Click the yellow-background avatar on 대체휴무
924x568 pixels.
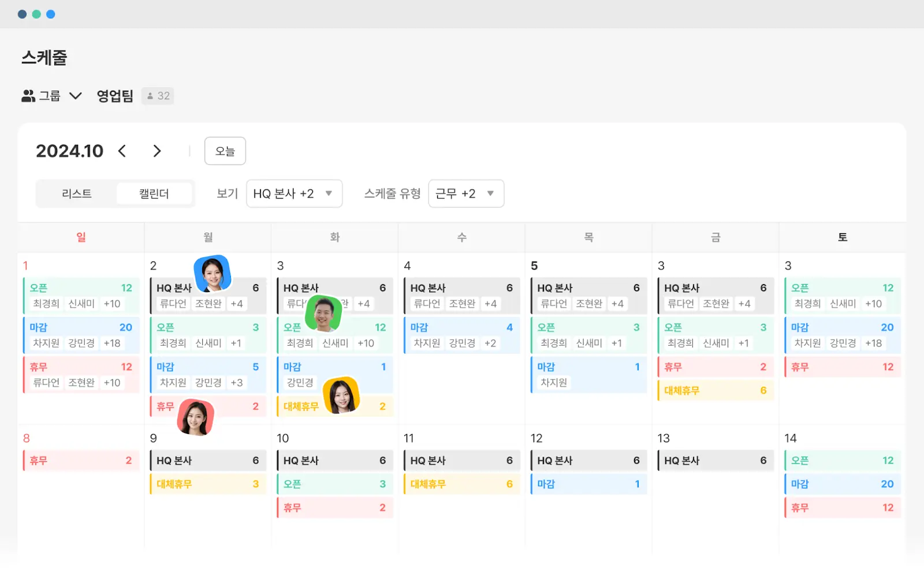[341, 396]
